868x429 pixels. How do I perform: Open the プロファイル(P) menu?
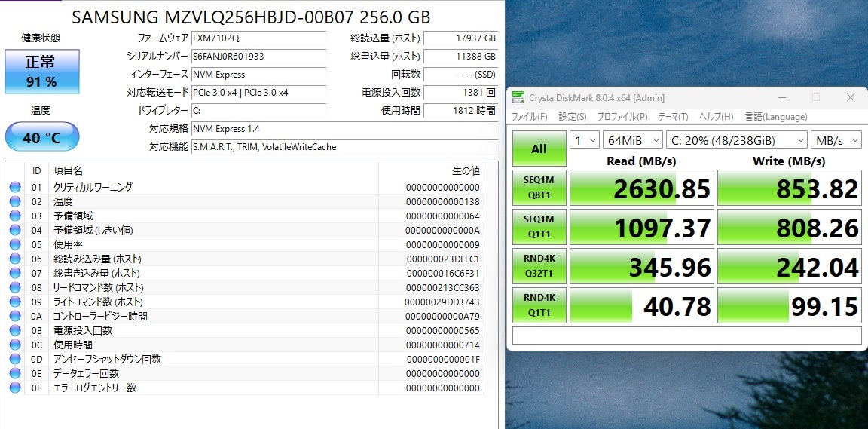(x=622, y=117)
